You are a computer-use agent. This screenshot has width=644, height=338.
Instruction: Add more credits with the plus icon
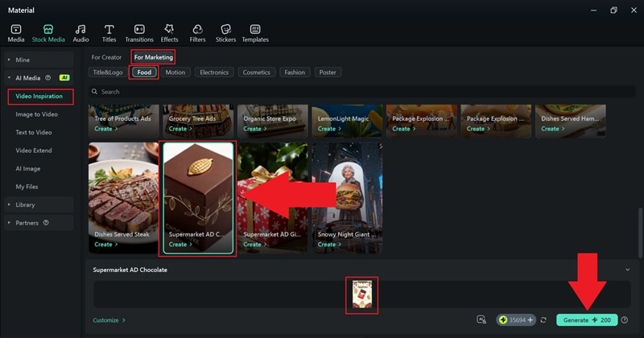pyautogui.click(x=530, y=320)
